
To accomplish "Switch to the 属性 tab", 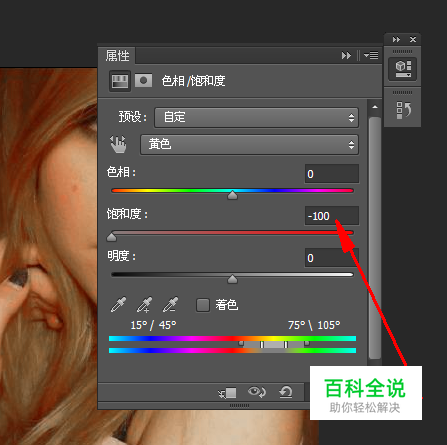I will pos(117,55).
